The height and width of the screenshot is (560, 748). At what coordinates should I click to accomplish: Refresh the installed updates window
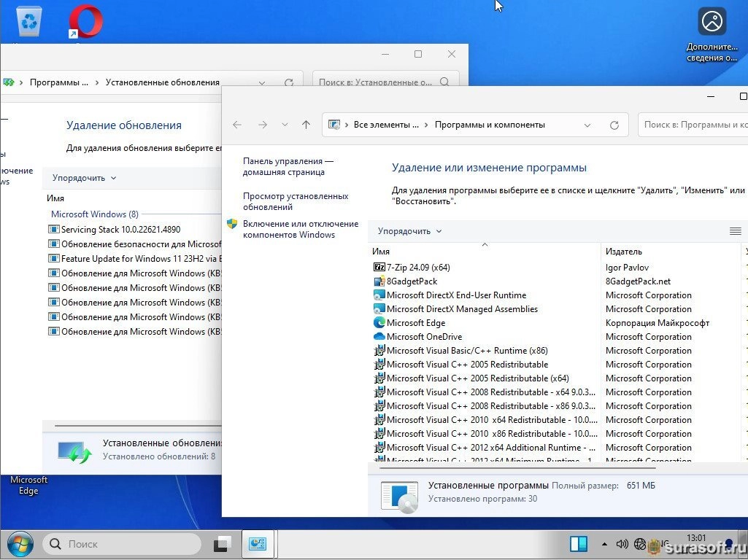point(288,82)
